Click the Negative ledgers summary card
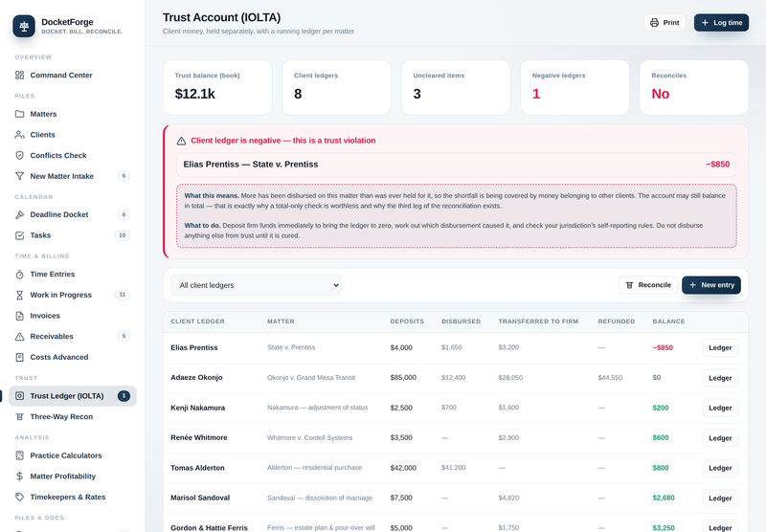Image resolution: width=766 pixels, height=532 pixels. [574, 87]
